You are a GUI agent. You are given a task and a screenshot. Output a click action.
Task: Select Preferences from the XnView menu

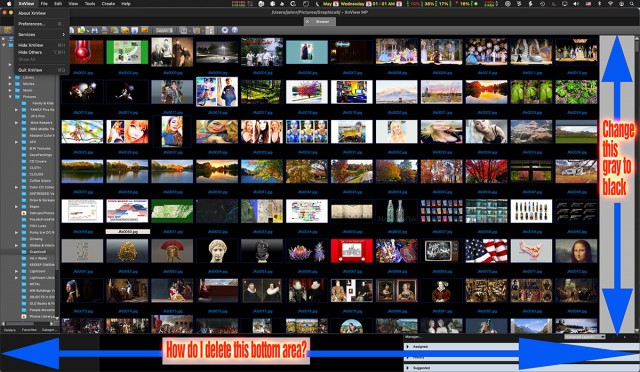click(x=31, y=24)
